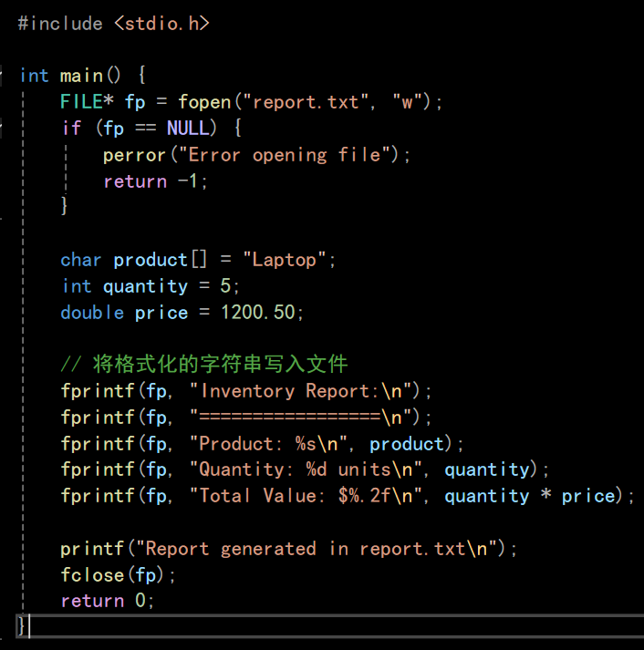
Task: Click the 'if (fp == NULL) {' line
Action: point(151,129)
